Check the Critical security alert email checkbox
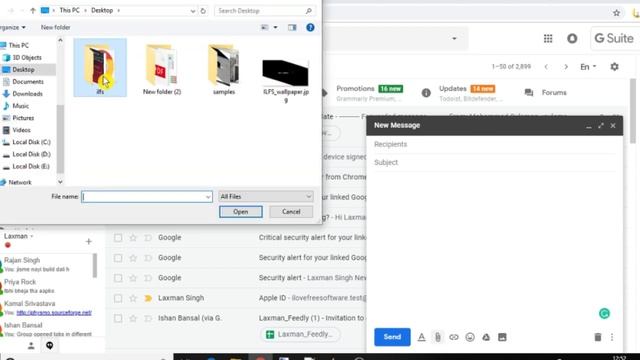 118,238
